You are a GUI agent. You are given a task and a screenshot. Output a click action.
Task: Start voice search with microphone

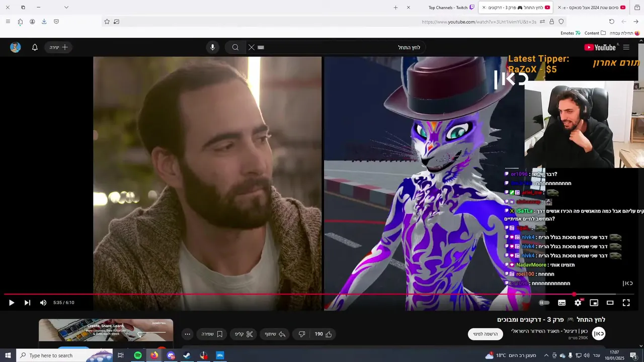[x=212, y=47]
